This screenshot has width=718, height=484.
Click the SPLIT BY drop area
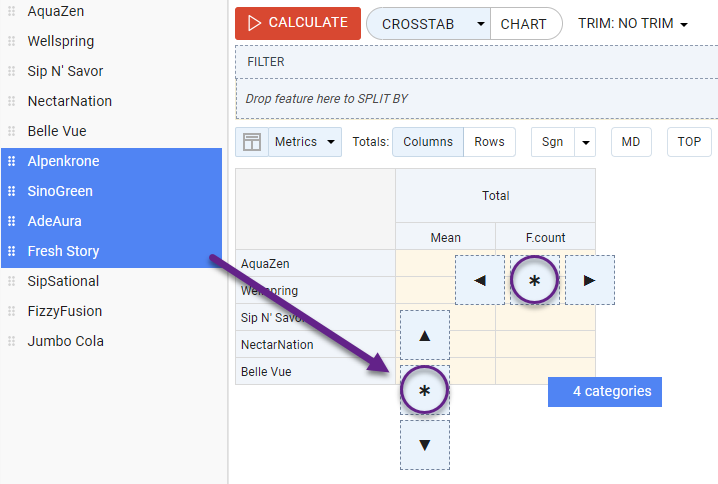point(476,99)
